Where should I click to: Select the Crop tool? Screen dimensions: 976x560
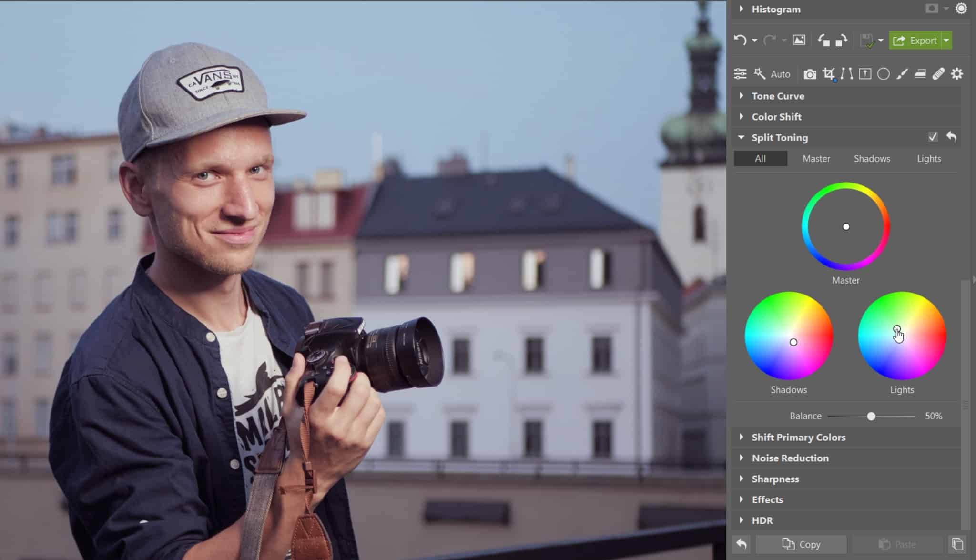pyautogui.click(x=829, y=74)
